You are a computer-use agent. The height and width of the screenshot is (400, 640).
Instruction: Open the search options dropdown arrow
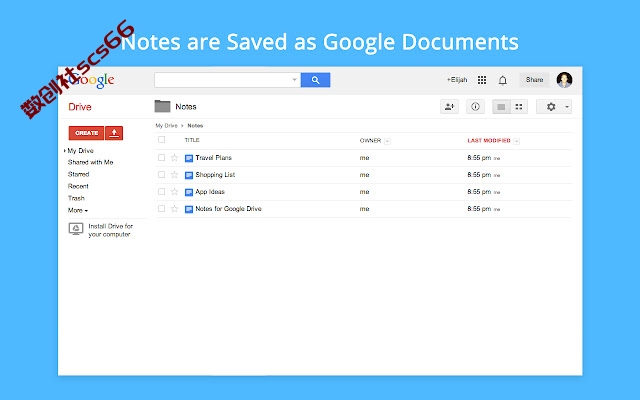(x=294, y=80)
